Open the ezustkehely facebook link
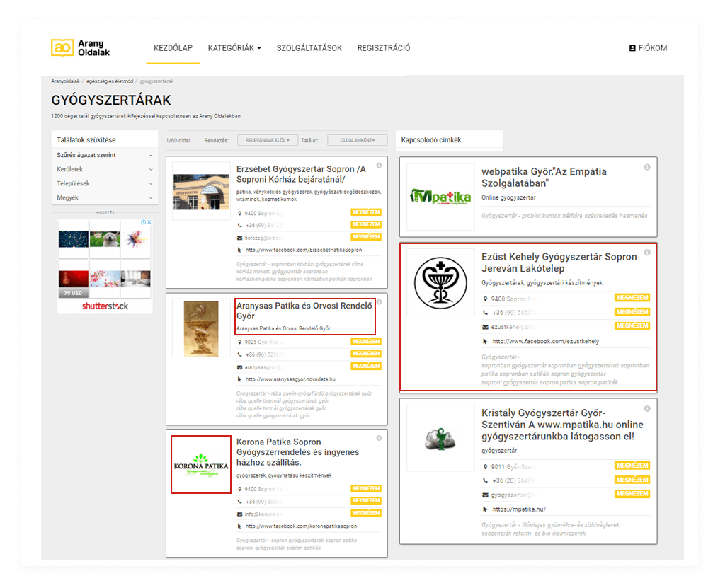The height and width of the screenshot is (588, 713). pos(546,341)
